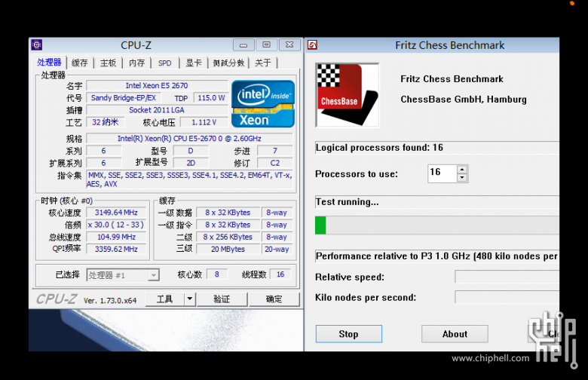Click the 线程数 value 16
This screenshot has height=380, width=588.
[280, 274]
